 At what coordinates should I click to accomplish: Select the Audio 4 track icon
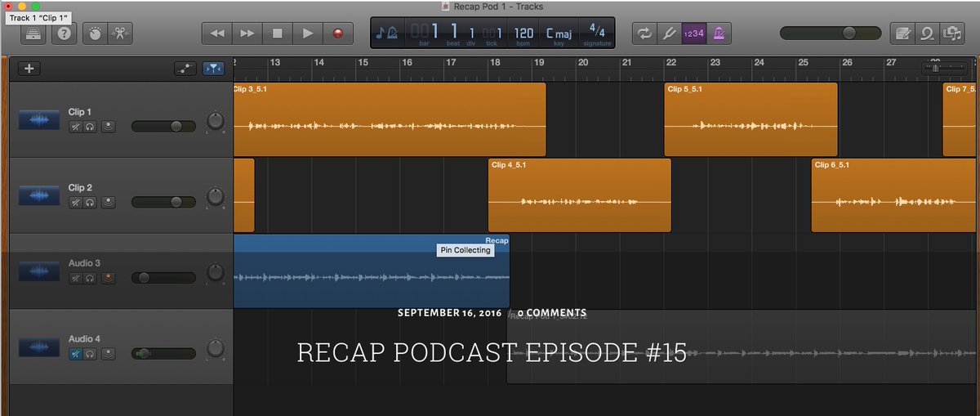pyautogui.click(x=40, y=347)
